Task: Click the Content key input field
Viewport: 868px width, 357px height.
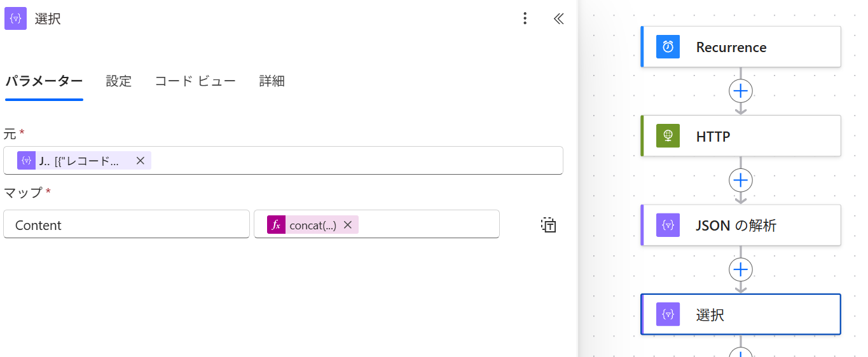Action: coord(126,225)
